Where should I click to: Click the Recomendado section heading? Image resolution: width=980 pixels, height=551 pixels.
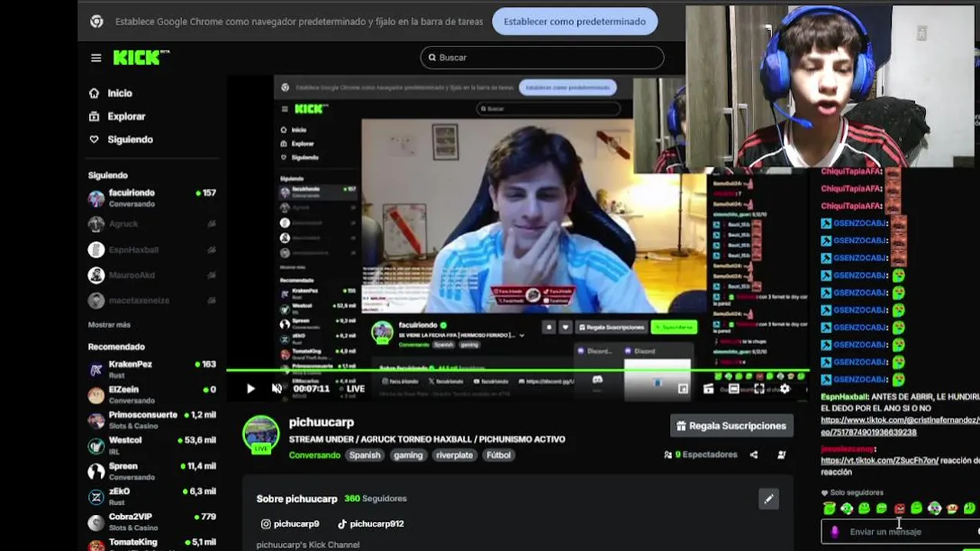(x=116, y=347)
